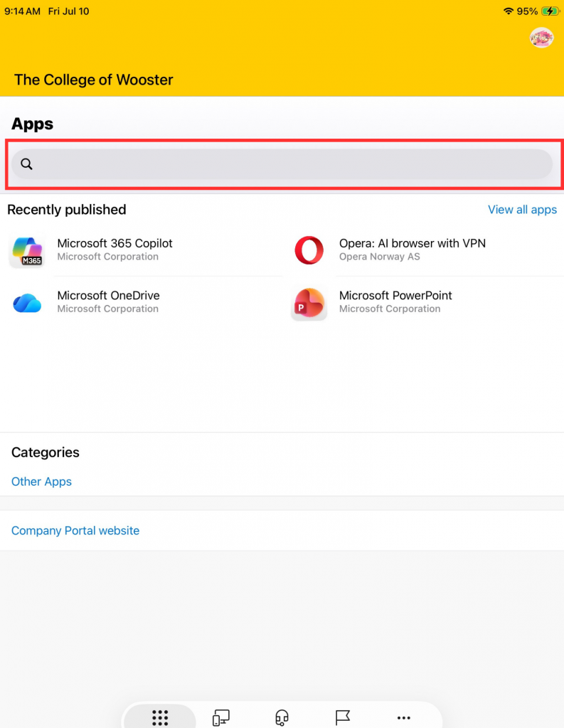The height and width of the screenshot is (728, 564).
Task: Tap the Wi-Fi status icon
Action: click(x=509, y=11)
